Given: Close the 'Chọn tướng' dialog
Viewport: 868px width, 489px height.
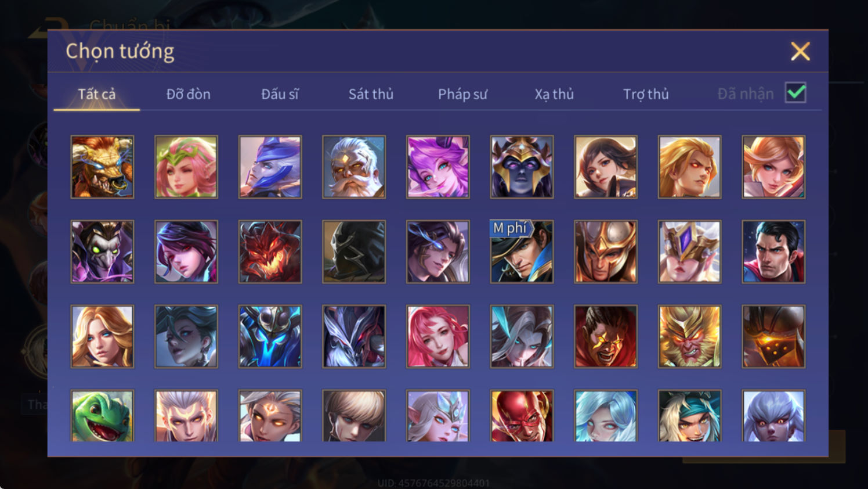Looking at the screenshot, I should (x=800, y=52).
